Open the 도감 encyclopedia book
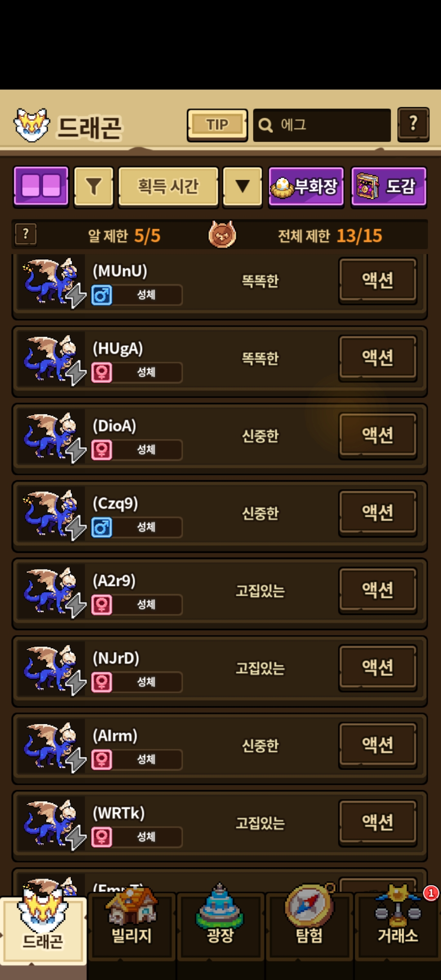This screenshot has width=441, height=980. [389, 187]
